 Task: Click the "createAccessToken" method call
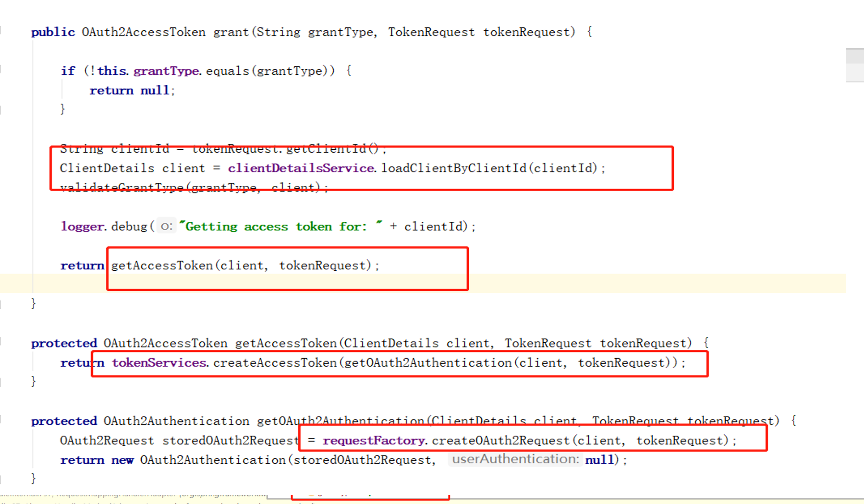pos(275,363)
